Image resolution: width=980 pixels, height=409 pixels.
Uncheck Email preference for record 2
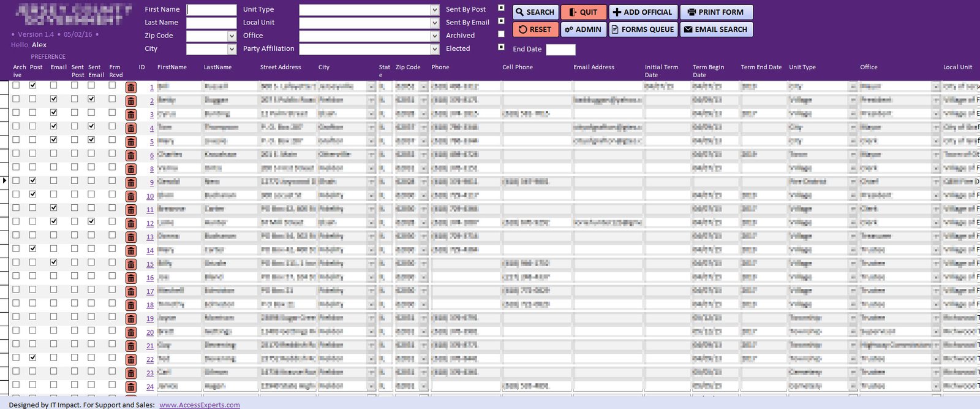[x=54, y=99]
